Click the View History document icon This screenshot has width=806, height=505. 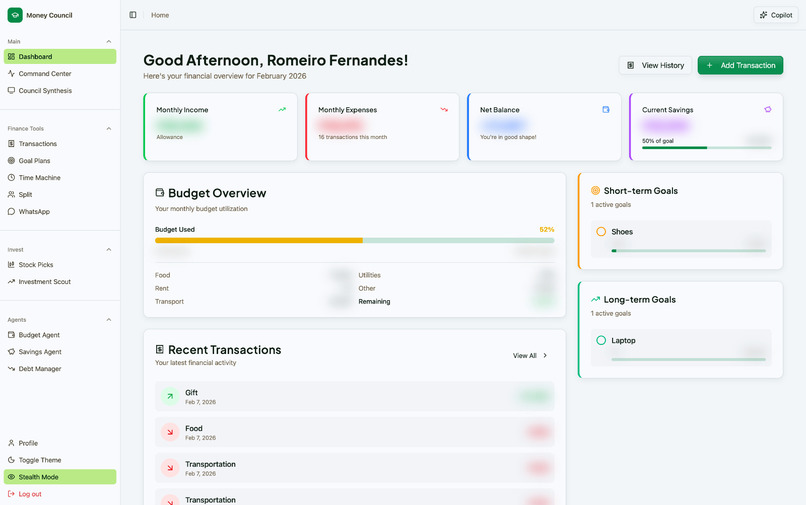click(x=630, y=65)
